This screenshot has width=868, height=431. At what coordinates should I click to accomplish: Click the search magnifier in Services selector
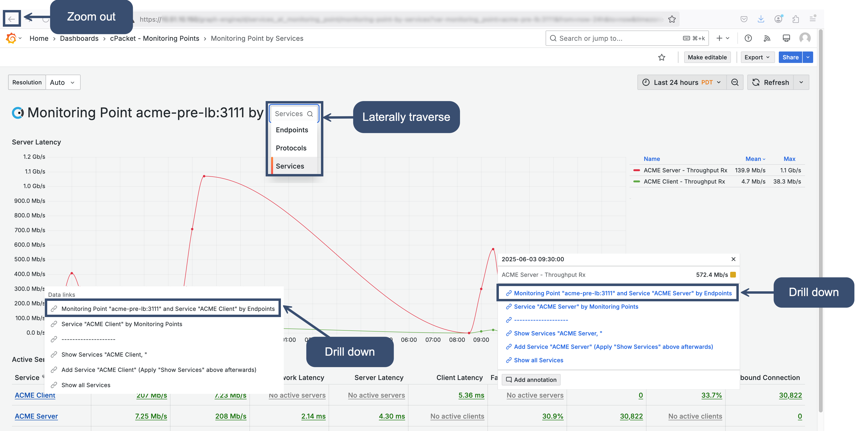point(310,114)
